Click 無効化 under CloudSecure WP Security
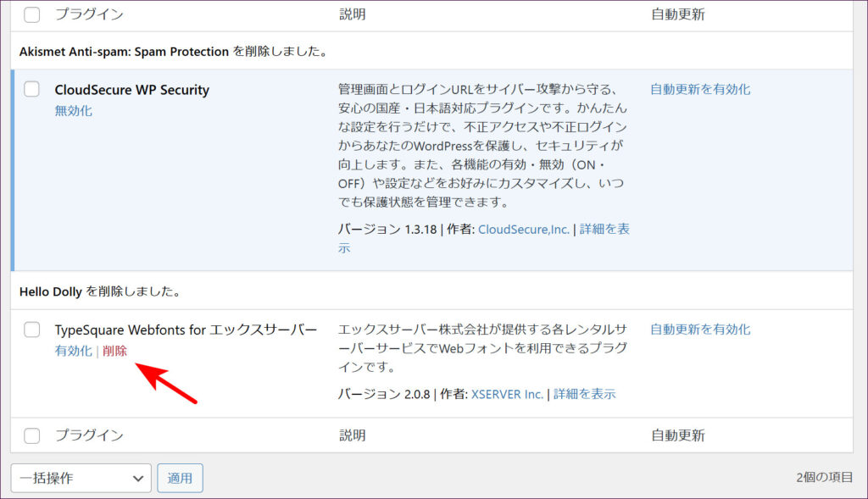Screen dimensions: 868x499 (73, 110)
